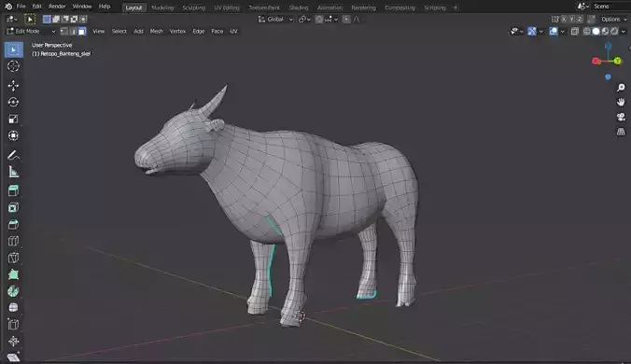Select the Move tool

click(13, 85)
